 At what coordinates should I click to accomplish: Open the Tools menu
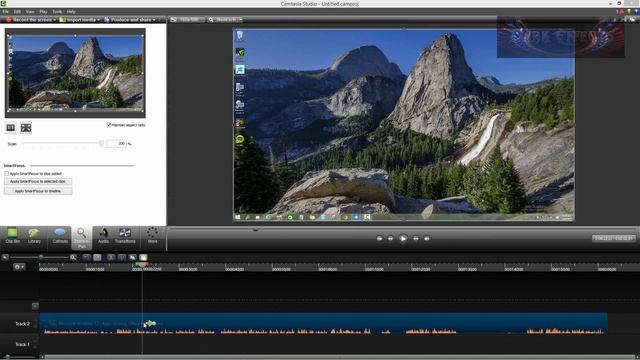(x=57, y=12)
